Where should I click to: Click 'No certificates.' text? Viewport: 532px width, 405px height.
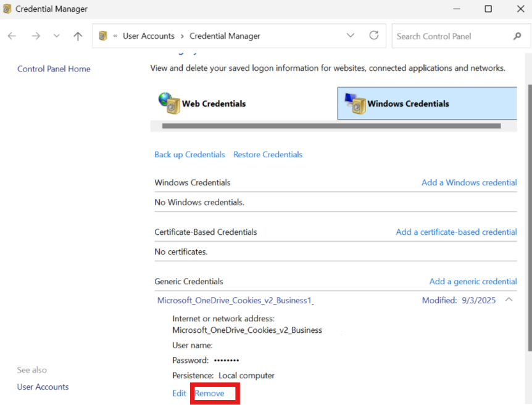181,252
